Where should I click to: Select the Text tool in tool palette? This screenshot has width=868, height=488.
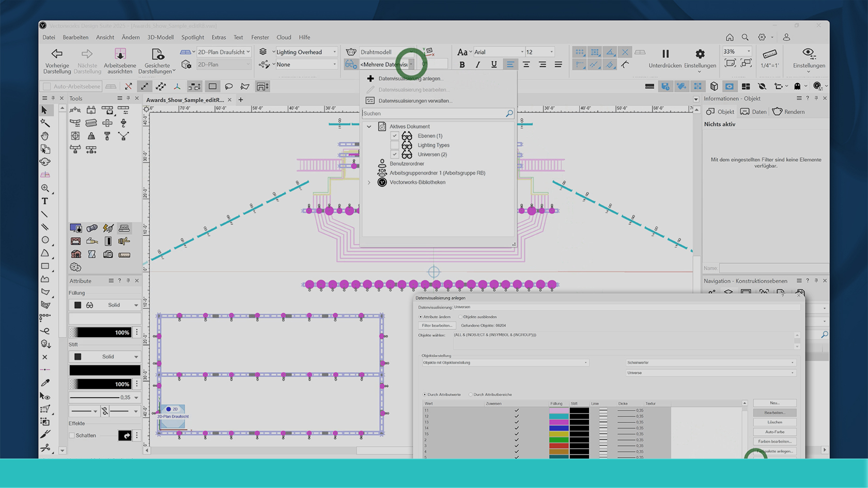(x=45, y=201)
